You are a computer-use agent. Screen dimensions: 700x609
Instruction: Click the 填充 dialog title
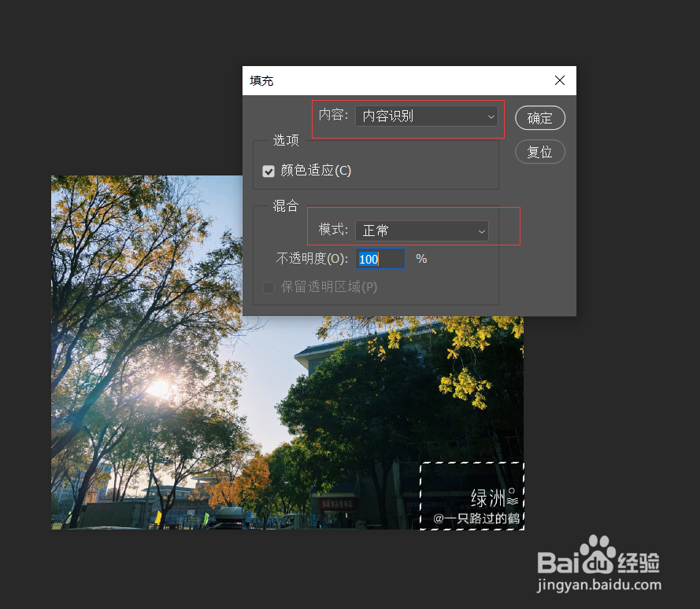(261, 80)
